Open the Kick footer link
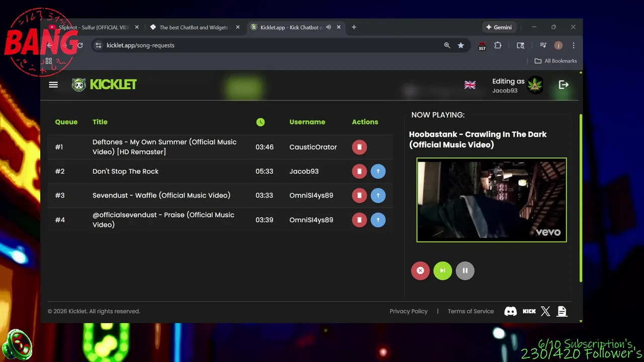Screen dimensions: 644x362 (529, 311)
